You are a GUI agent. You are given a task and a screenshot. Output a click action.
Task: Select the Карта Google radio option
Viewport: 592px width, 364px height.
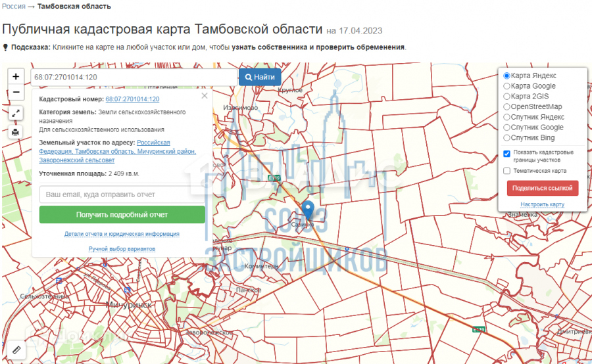click(x=506, y=86)
